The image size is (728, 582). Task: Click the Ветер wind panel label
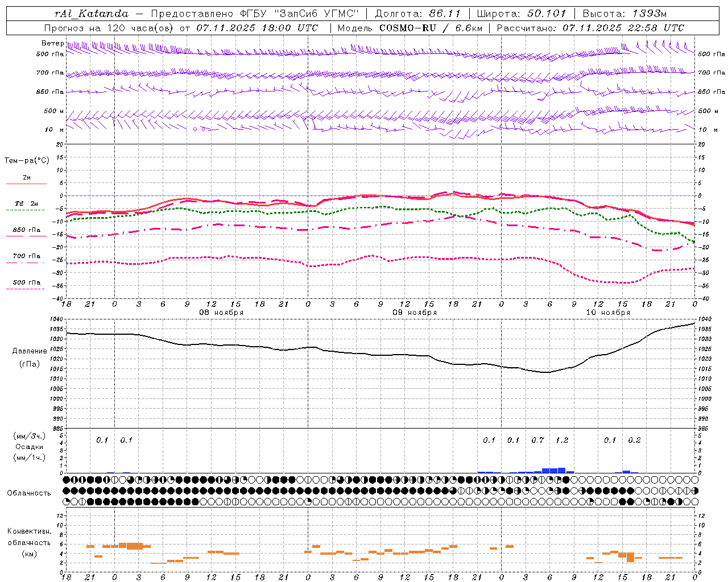52,43
